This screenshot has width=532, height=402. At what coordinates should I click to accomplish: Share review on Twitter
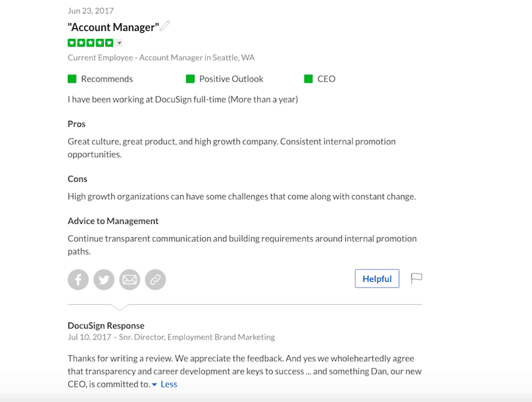point(104,280)
